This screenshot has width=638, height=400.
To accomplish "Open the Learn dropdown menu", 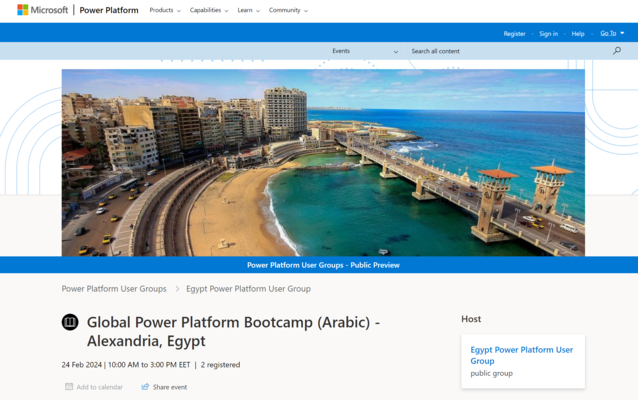I will click(248, 10).
